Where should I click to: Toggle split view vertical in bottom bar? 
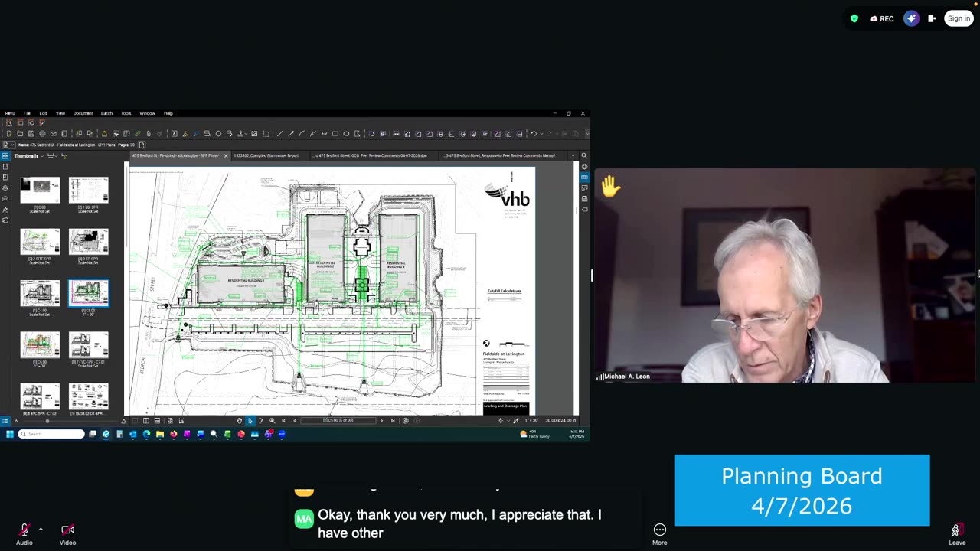coord(146,421)
